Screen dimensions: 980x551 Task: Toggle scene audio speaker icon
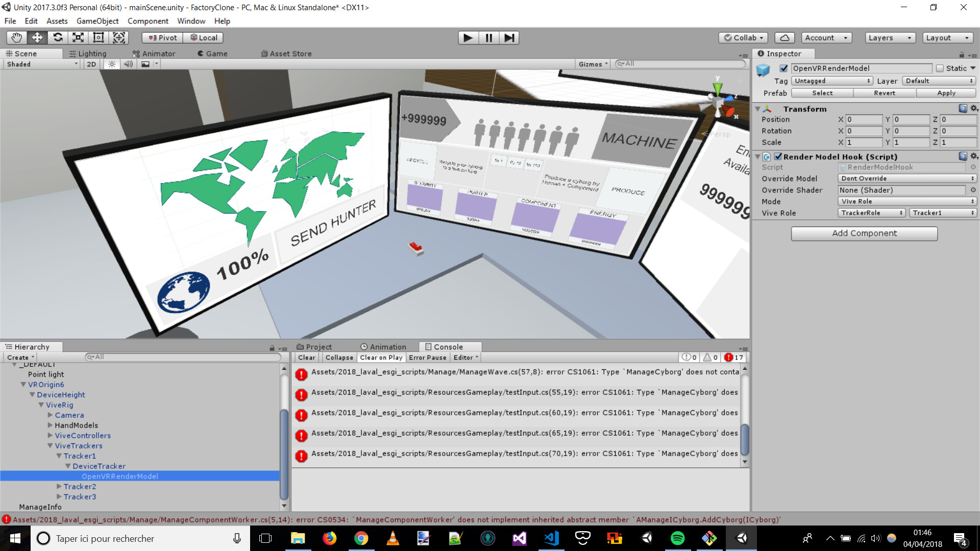click(128, 64)
